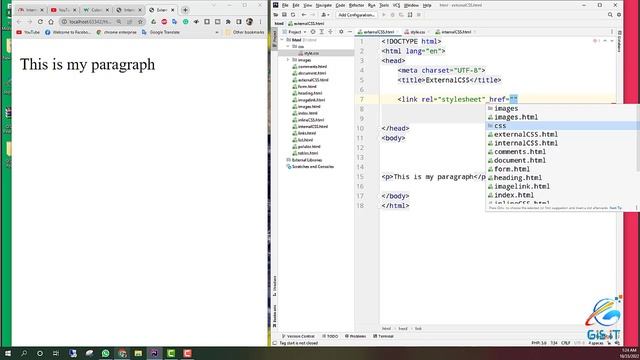Open the Refactor menu

pyautogui.click(x=356, y=5)
